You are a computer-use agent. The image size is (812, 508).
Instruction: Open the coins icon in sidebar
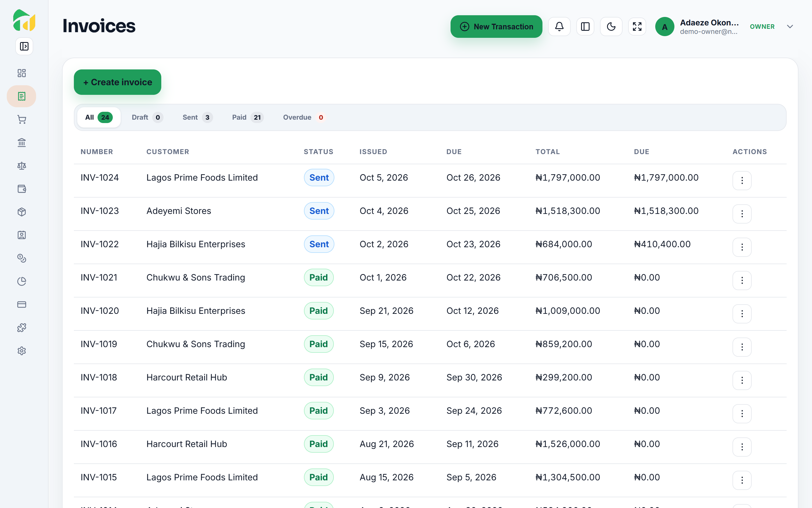click(x=22, y=258)
